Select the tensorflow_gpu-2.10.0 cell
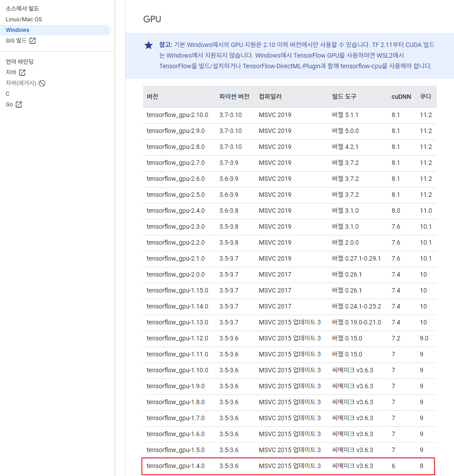This screenshot has width=454, height=476. (x=177, y=115)
